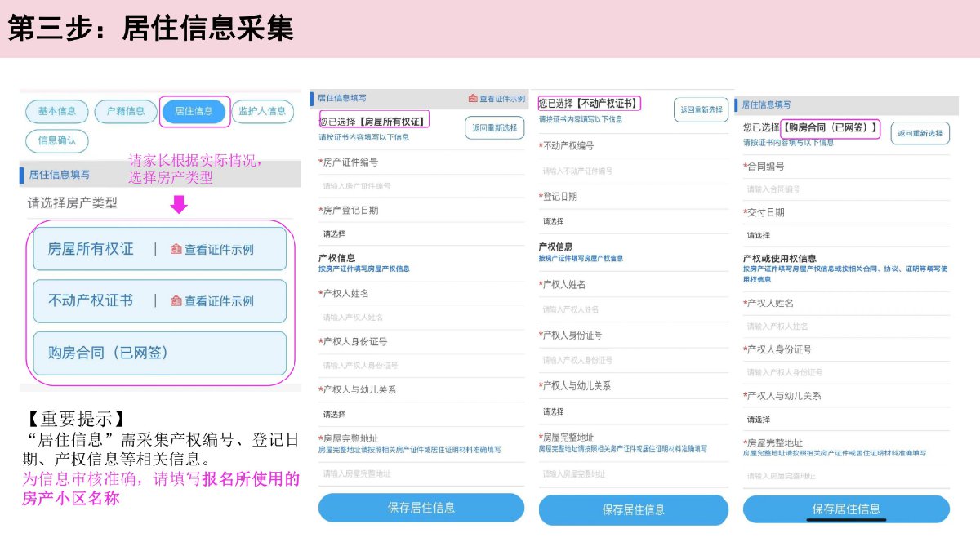Go to the 信息确认 tab
Image resolution: width=980 pixels, height=551 pixels.
(x=56, y=140)
